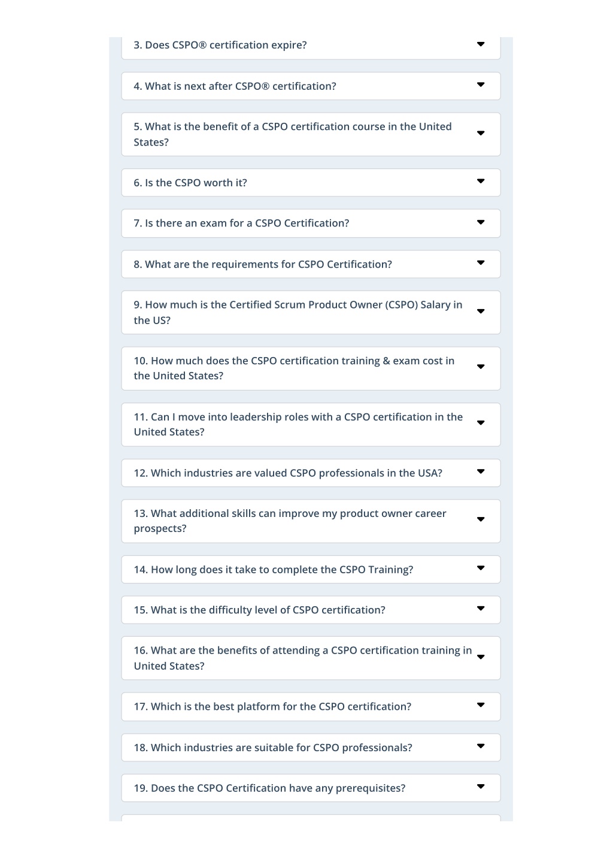The height and width of the screenshot is (868, 613).
Task: Select the question about CSPO training duration
Action: [311, 569]
